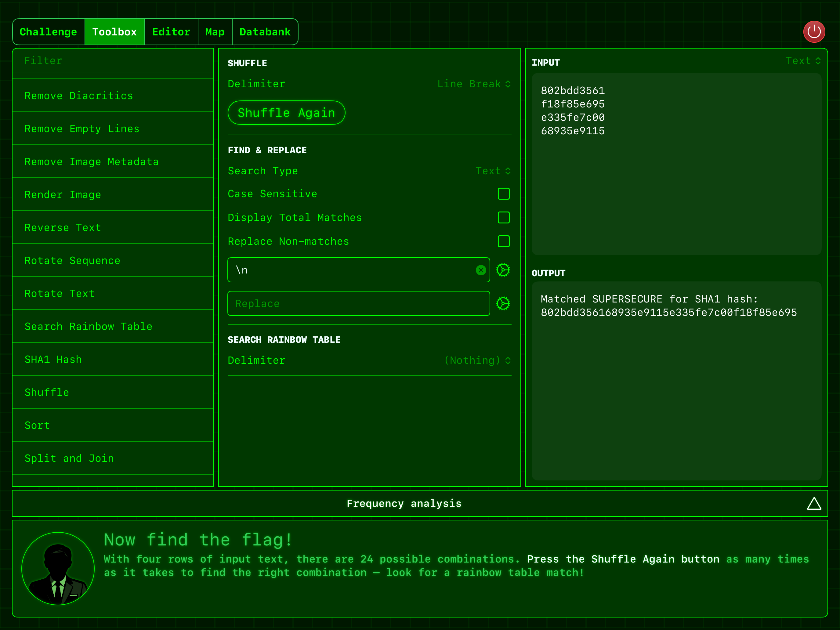Open the Find field's gear settings icon
The image size is (840, 630).
click(x=503, y=270)
